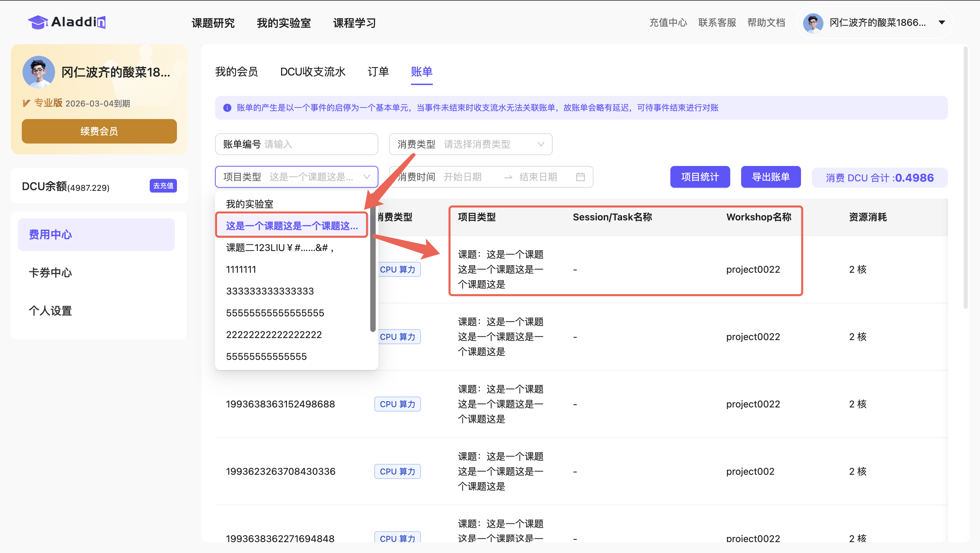
Task: Select 我的实验室 option in dropdown list
Action: point(249,204)
